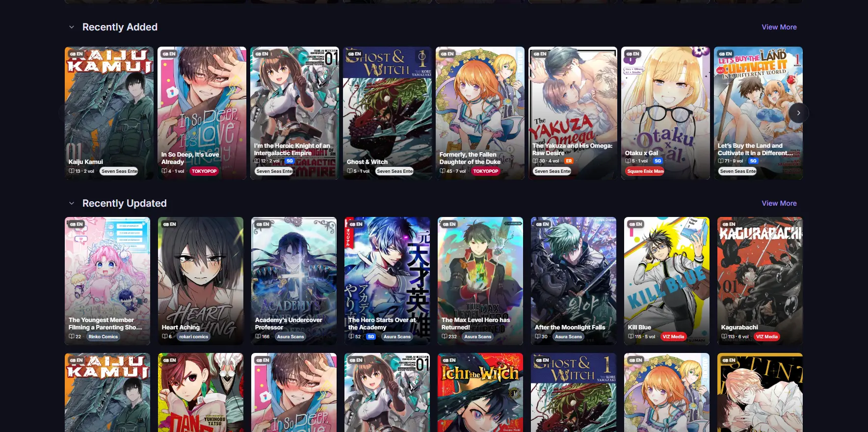The height and width of the screenshot is (432, 868).
Task: Click the ER badge on The Yakuza and His Omega
Action: (569, 161)
